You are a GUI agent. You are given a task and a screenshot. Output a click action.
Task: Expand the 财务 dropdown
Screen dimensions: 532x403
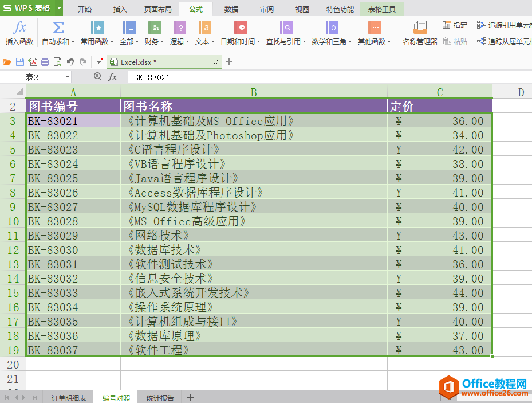point(162,42)
